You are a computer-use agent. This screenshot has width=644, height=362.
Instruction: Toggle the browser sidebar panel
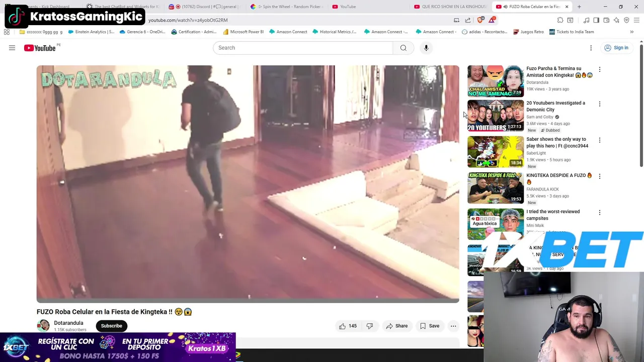596,20
